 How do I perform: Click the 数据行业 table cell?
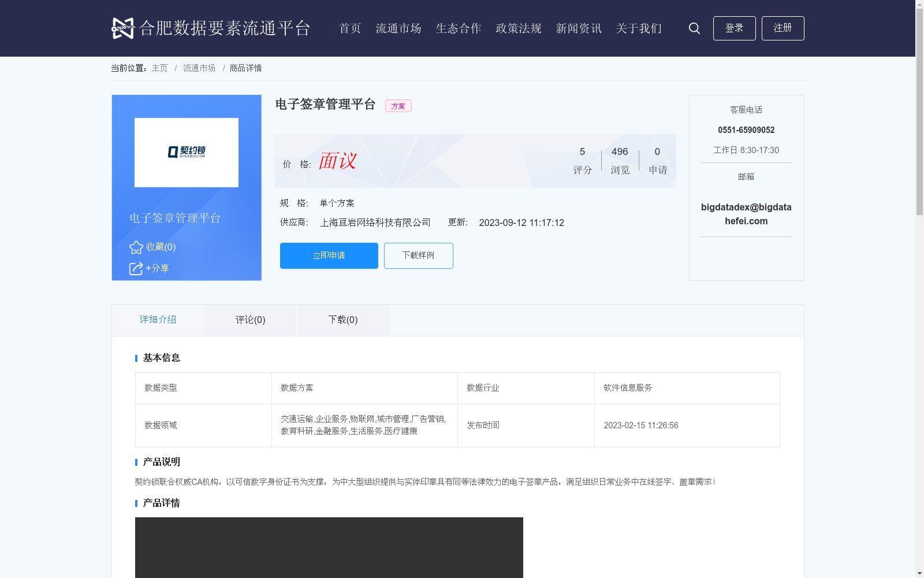coord(526,388)
